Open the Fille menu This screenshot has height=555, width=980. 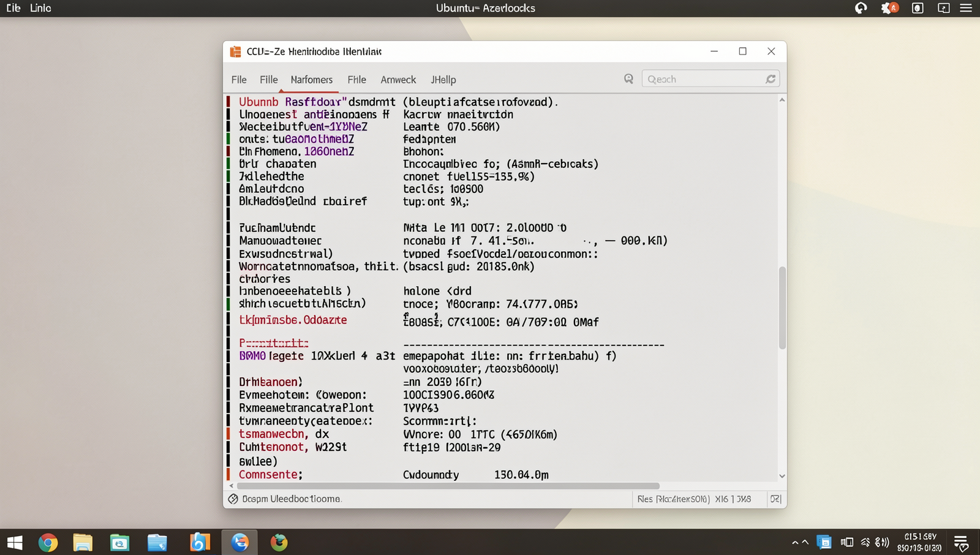[268, 80]
